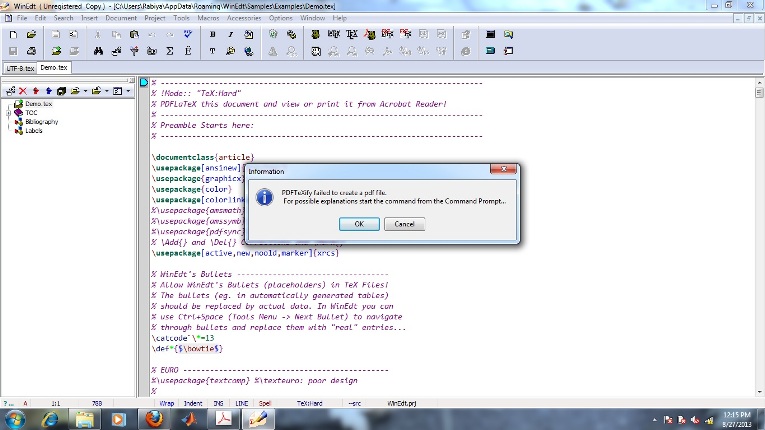
Task: Insert Sigma math symbol icon
Action: 170,51
